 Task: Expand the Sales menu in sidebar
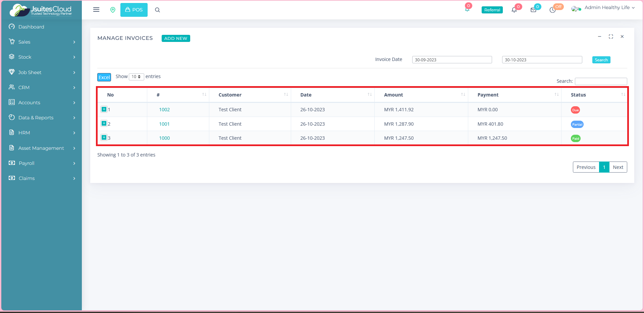(x=42, y=42)
